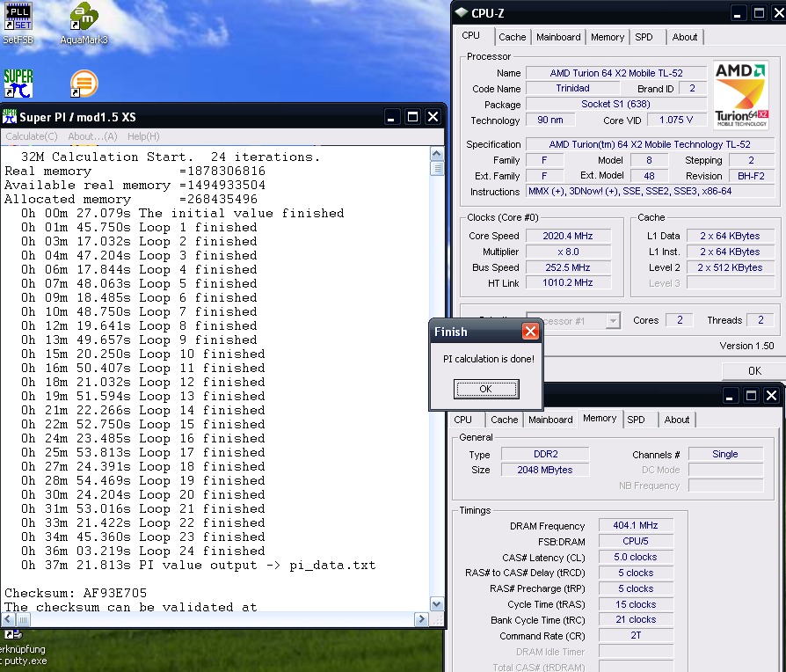Close the Super PI window
786x672 pixels.
(x=433, y=117)
